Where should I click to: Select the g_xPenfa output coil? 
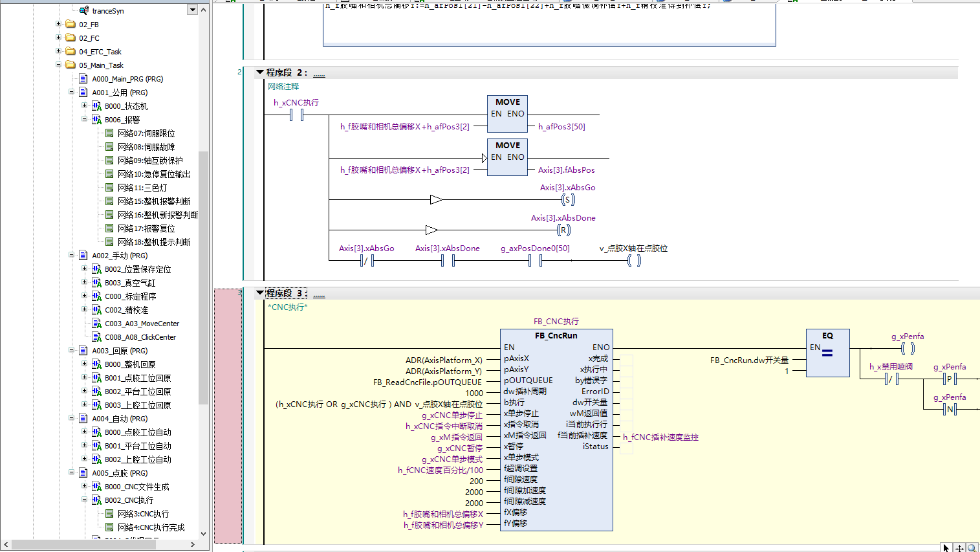pos(908,348)
